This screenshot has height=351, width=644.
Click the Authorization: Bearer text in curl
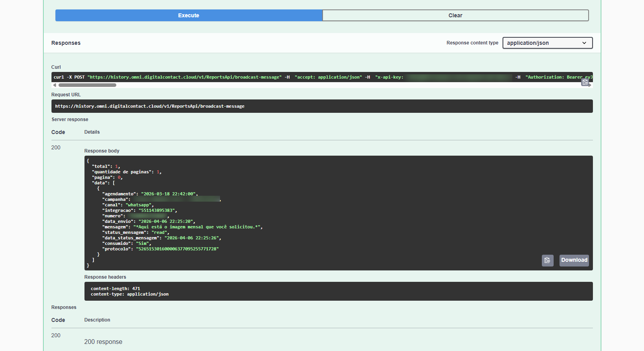coord(559,77)
